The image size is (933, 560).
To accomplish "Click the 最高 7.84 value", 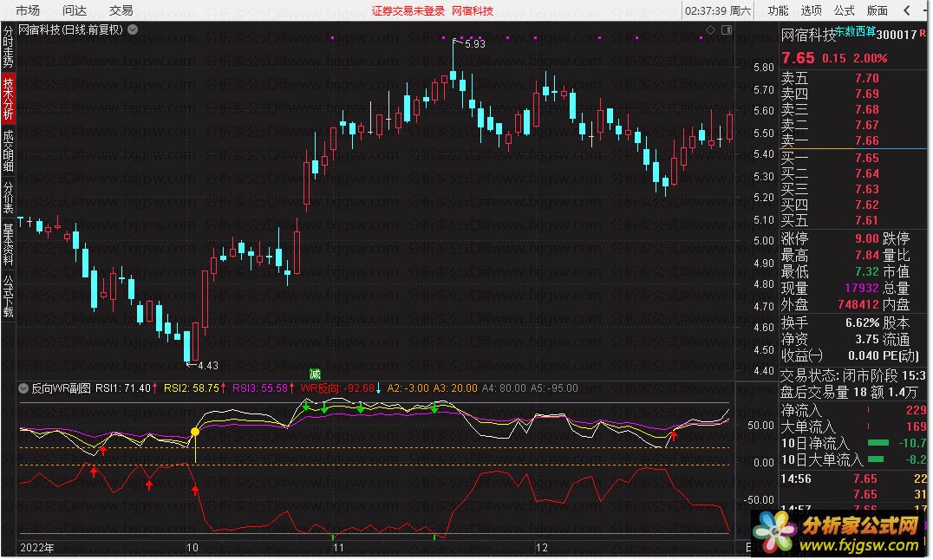I will [x=867, y=256].
